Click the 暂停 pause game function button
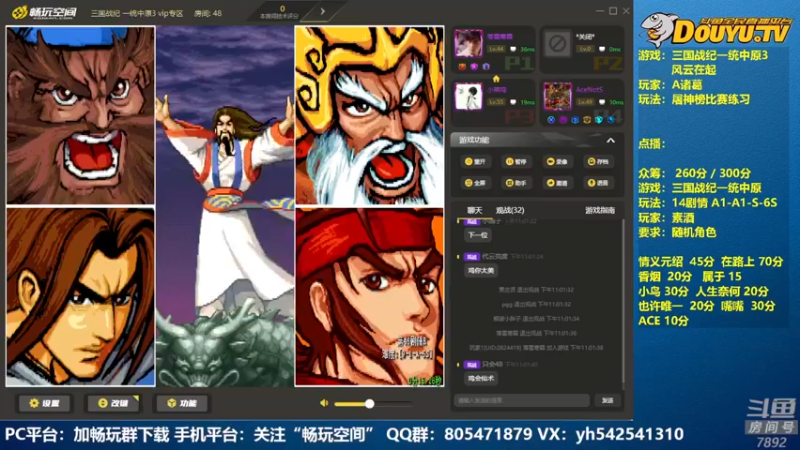 point(516,161)
